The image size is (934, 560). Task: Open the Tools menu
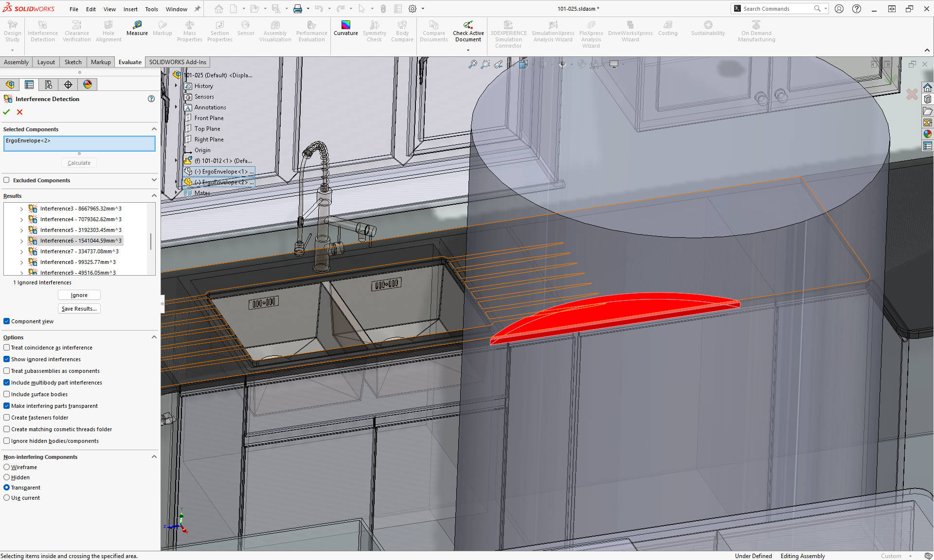tap(151, 8)
